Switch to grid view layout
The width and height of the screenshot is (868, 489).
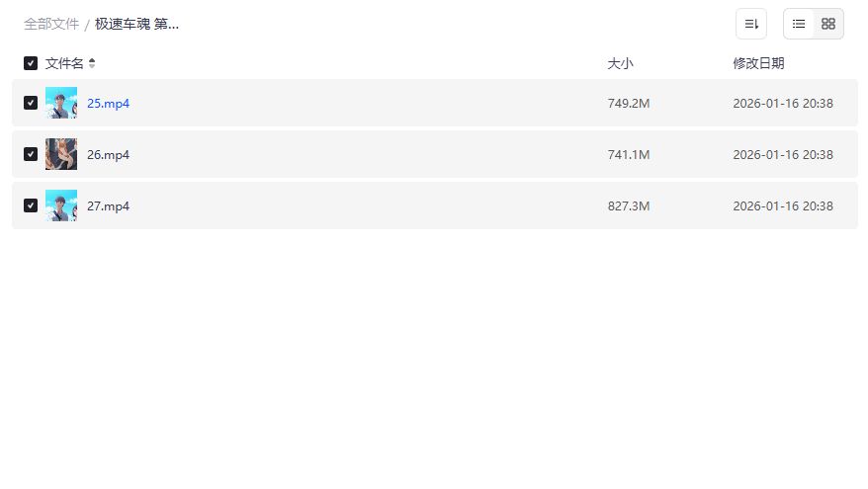point(828,24)
